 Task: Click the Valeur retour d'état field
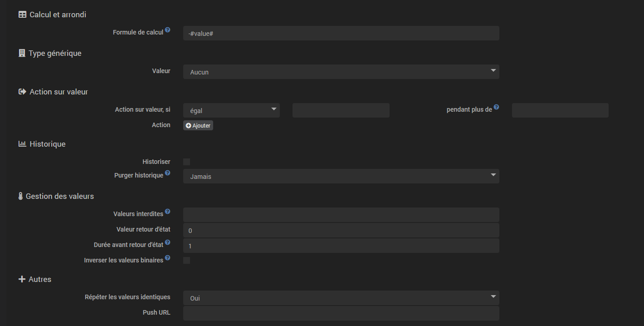click(x=341, y=230)
